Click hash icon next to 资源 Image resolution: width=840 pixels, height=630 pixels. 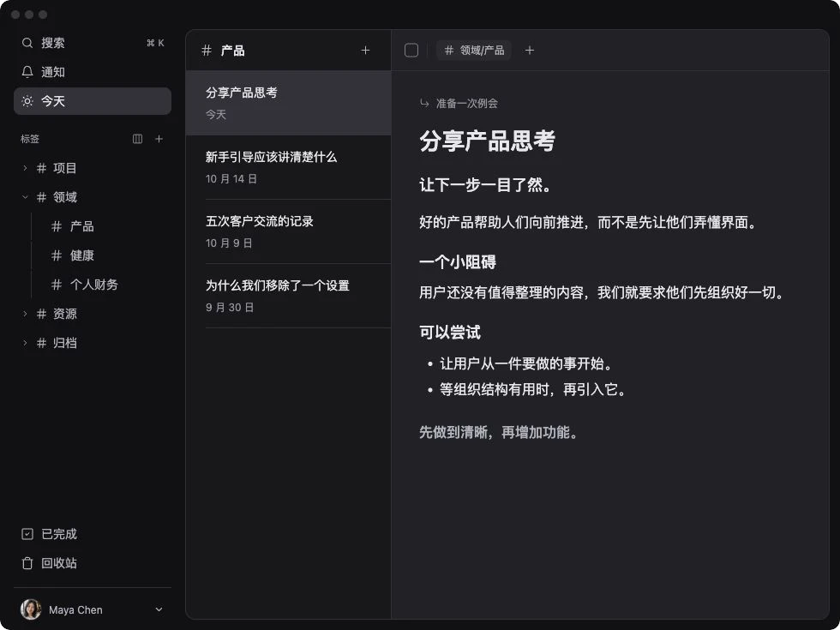pyautogui.click(x=41, y=314)
